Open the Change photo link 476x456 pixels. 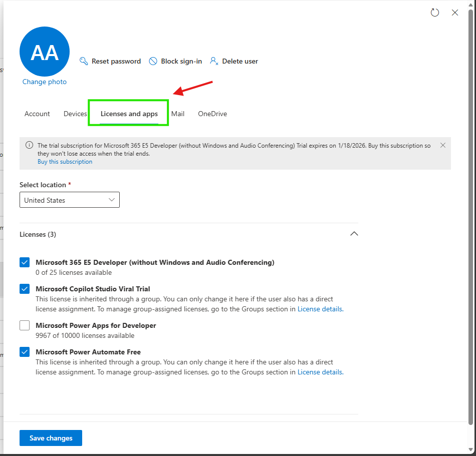[45, 82]
